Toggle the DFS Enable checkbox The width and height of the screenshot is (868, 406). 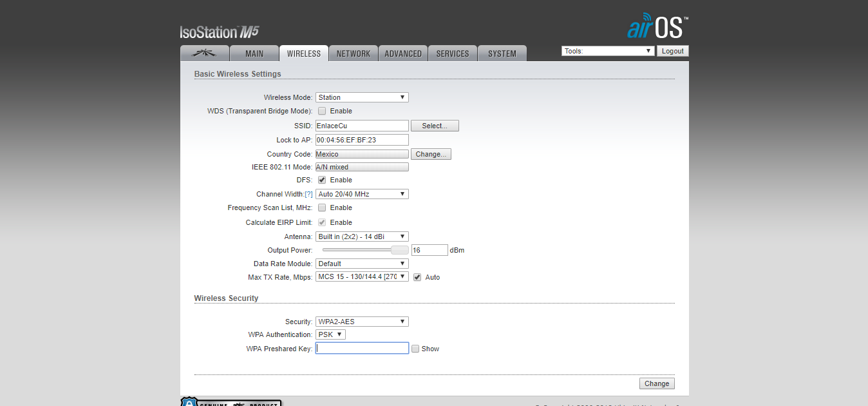(322, 180)
